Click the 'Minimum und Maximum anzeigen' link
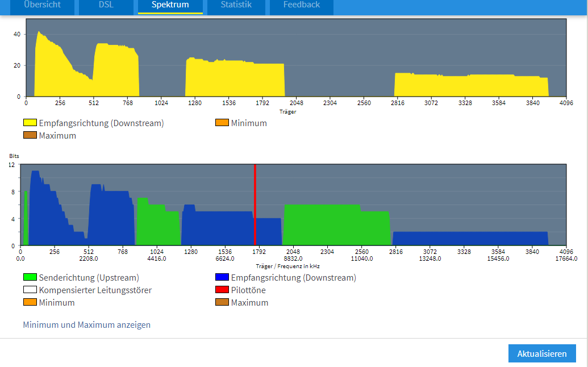 [x=86, y=325]
